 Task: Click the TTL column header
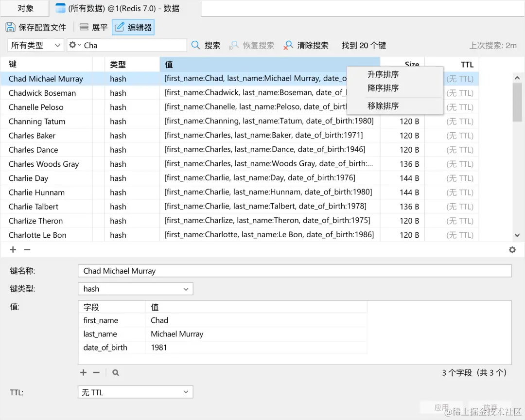[x=452, y=64]
